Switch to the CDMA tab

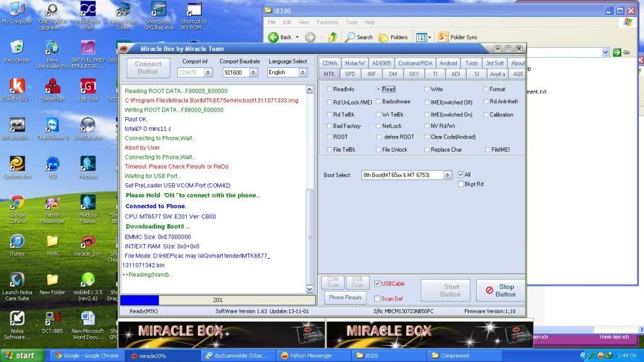point(330,63)
